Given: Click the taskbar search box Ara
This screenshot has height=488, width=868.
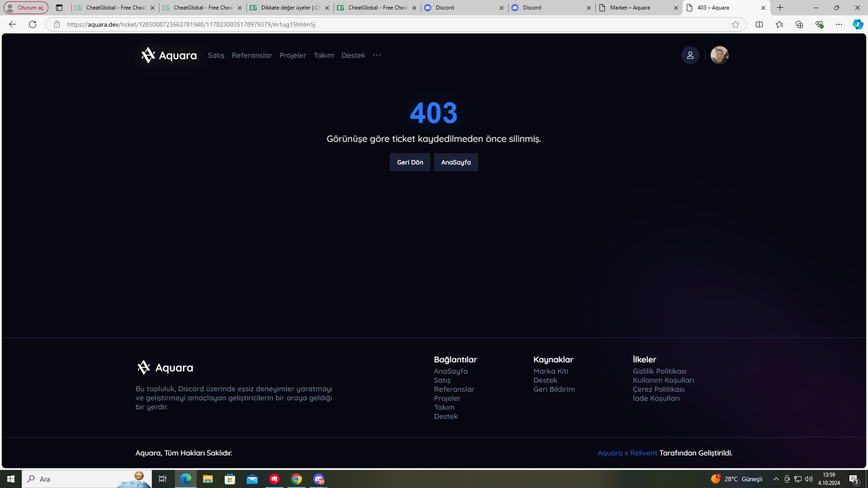Looking at the screenshot, I should point(87,479).
